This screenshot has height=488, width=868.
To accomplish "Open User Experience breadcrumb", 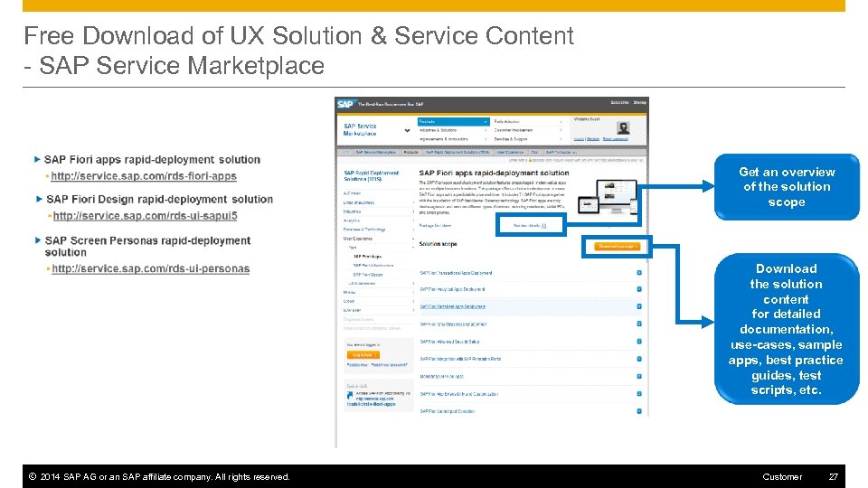I will tap(510, 152).
